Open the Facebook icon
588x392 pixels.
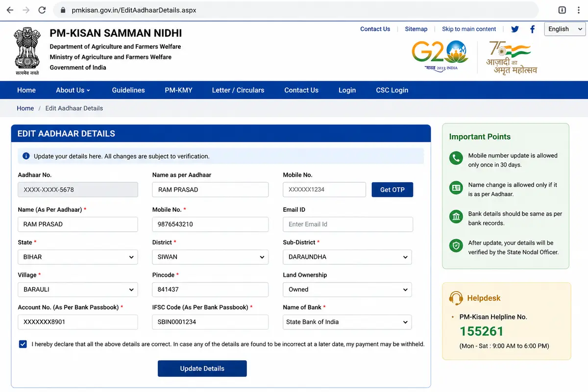[x=533, y=29]
